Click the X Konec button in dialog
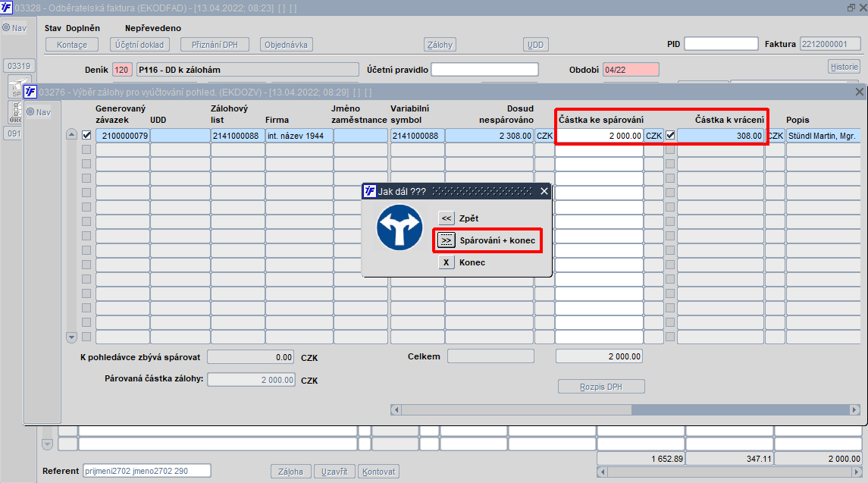Image resolution: width=868 pixels, height=483 pixels. click(x=447, y=262)
